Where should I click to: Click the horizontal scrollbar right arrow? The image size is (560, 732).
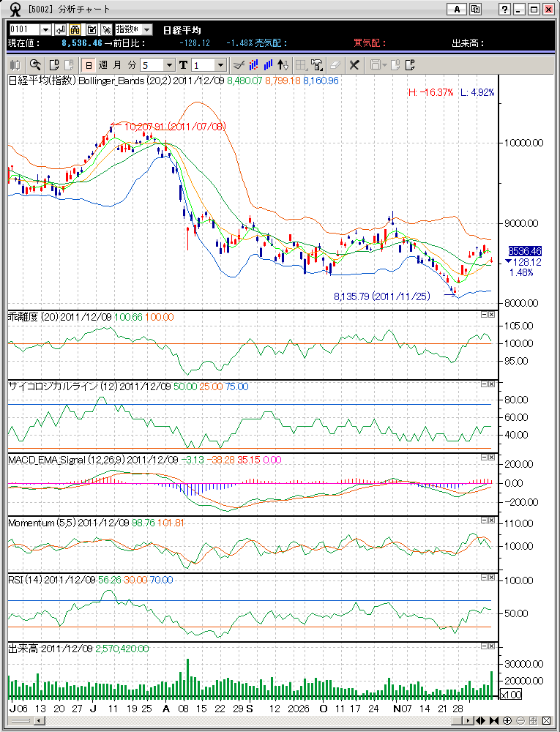point(468,720)
